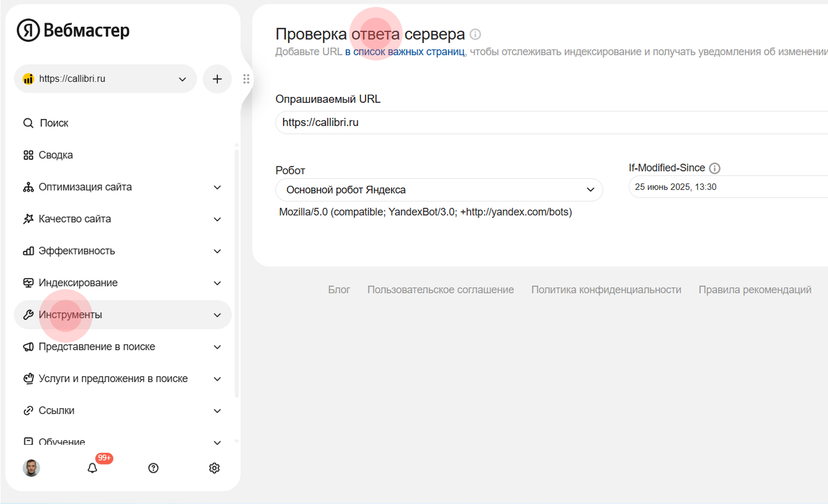Open notifications via the bell icon
Image resolution: width=828 pixels, height=504 pixels.
92,467
